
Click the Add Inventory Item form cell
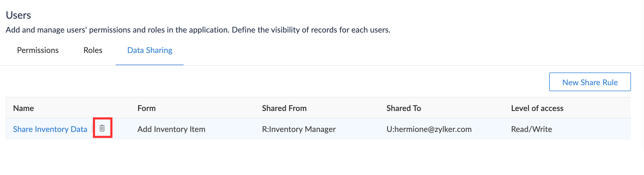point(171,129)
